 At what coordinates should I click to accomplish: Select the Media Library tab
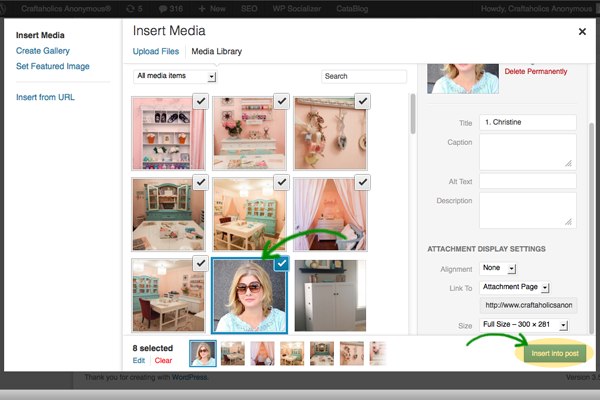218,51
